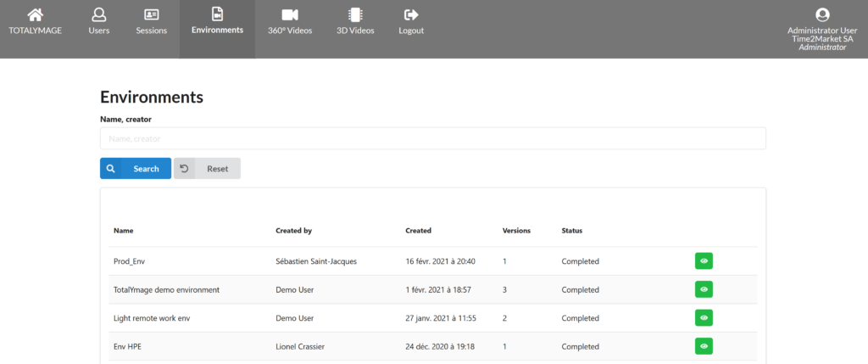Click the TOTALYMAGE home icon

coord(36,14)
